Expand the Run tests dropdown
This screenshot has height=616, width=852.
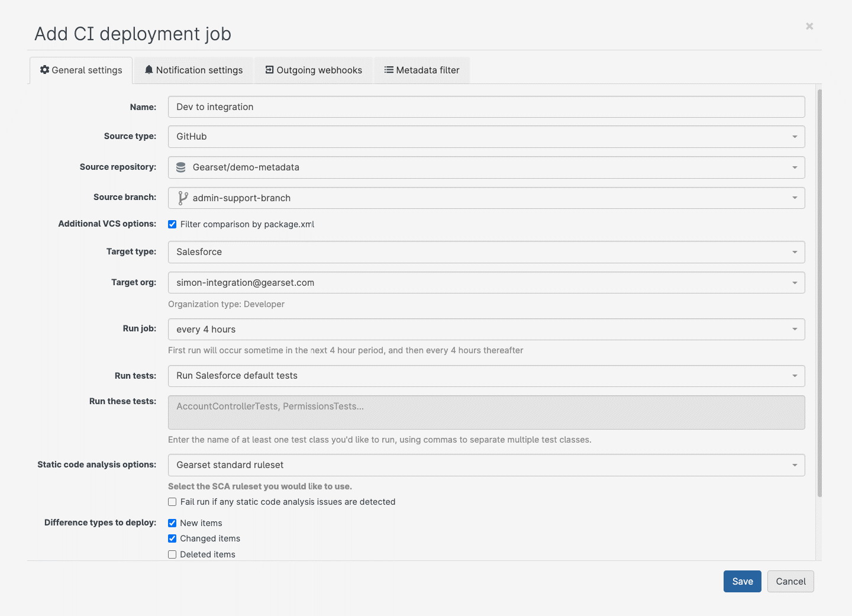click(486, 376)
